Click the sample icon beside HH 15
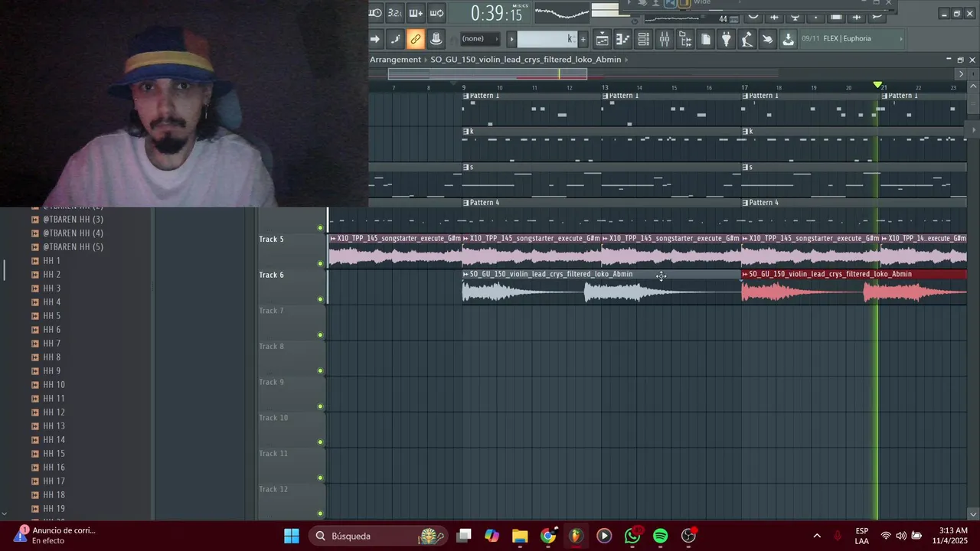The height and width of the screenshot is (551, 980). coord(35,454)
